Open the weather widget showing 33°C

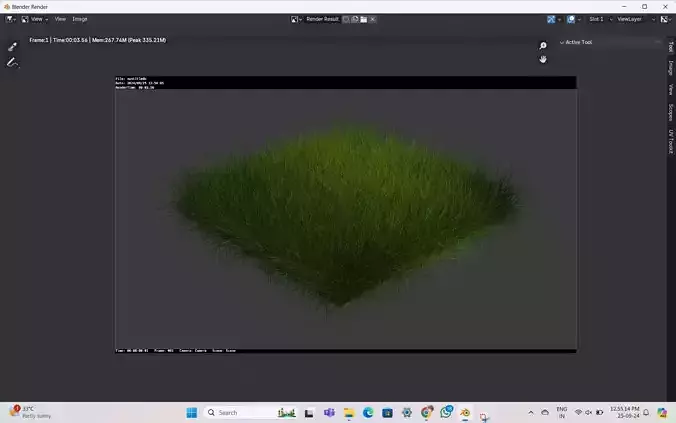tap(29, 412)
